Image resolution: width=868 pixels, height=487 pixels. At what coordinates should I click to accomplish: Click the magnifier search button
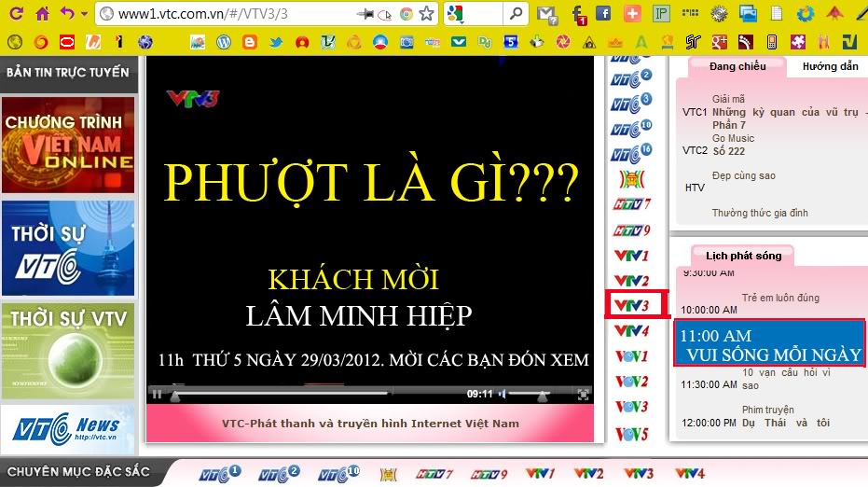click(516, 13)
